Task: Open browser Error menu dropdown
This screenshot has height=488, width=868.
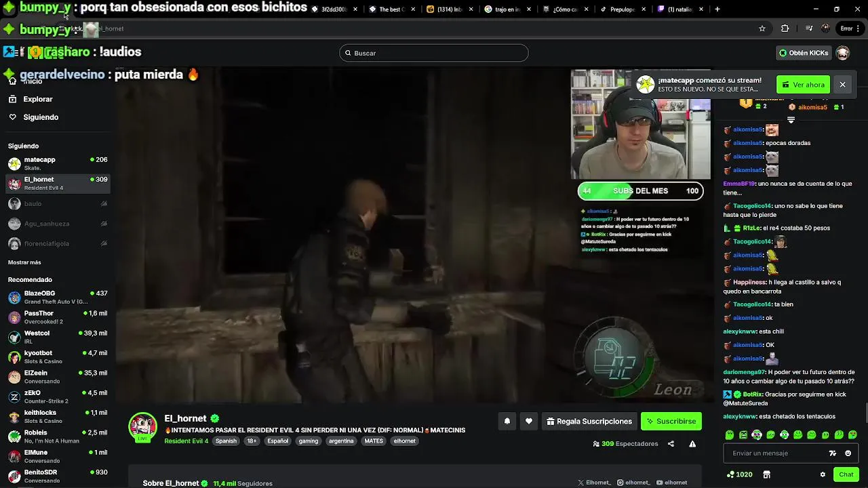Action: point(850,28)
